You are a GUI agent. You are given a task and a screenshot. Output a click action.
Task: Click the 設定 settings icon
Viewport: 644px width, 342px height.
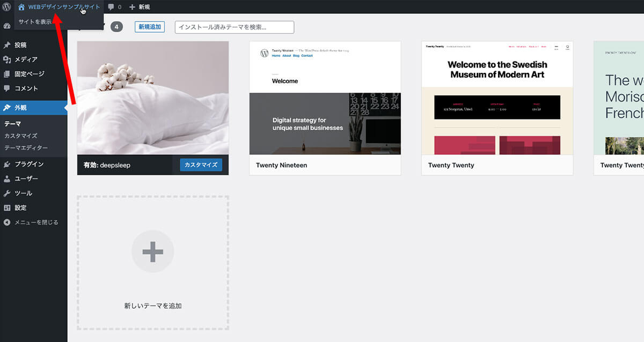click(7, 207)
